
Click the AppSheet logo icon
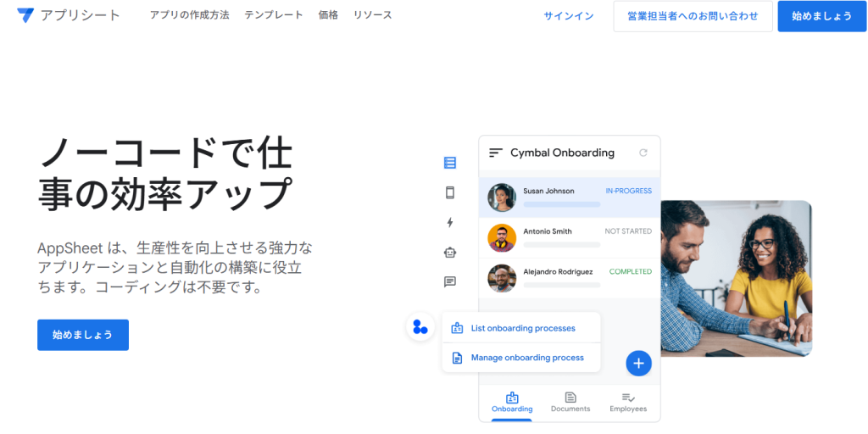[x=25, y=15]
